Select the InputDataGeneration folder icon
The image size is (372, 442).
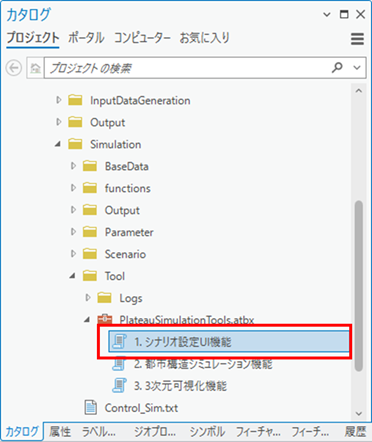75,100
